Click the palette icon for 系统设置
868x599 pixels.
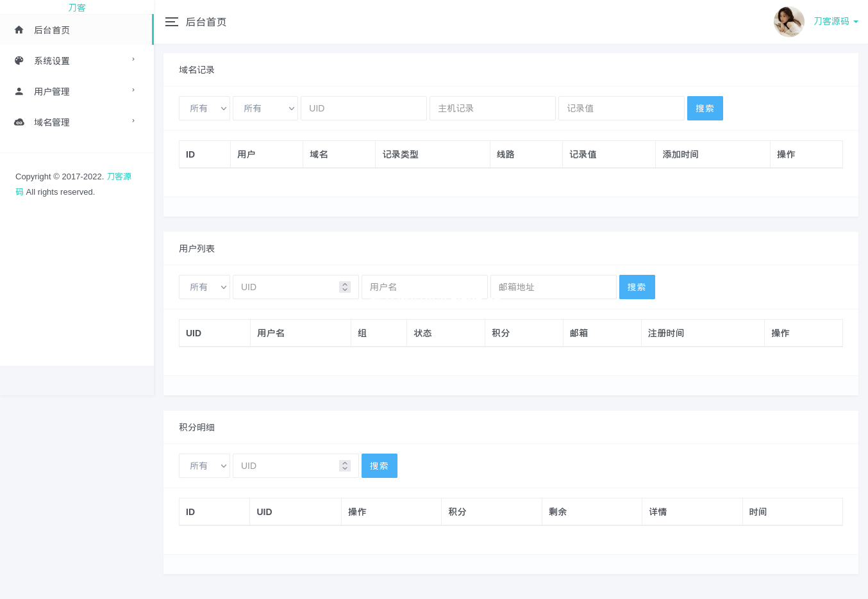pyautogui.click(x=19, y=60)
